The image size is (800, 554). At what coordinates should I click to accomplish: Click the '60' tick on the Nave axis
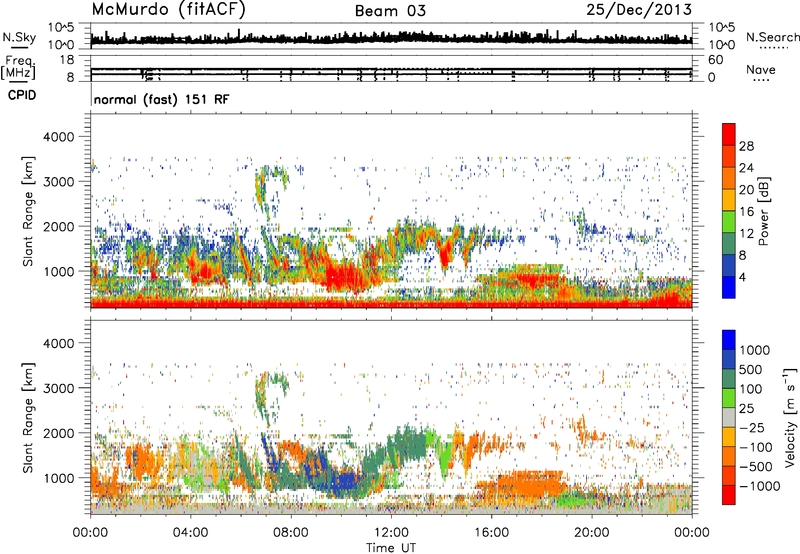[x=715, y=60]
